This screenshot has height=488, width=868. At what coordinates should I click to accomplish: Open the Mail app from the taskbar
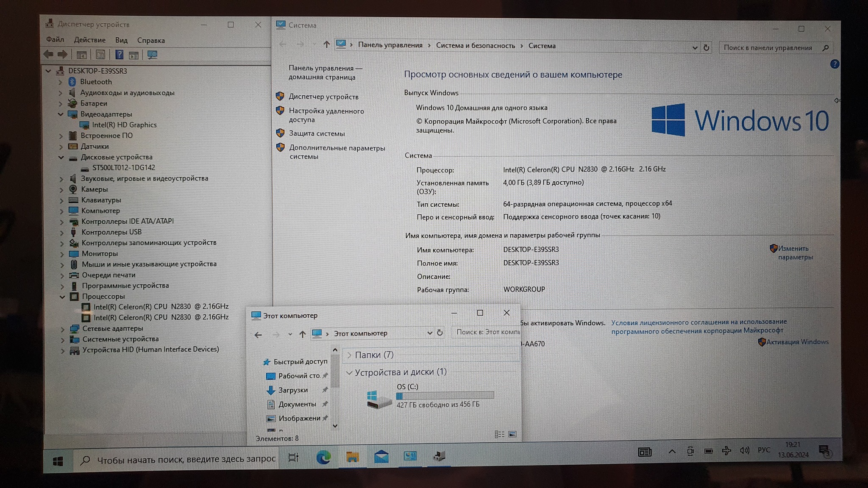[381, 457]
